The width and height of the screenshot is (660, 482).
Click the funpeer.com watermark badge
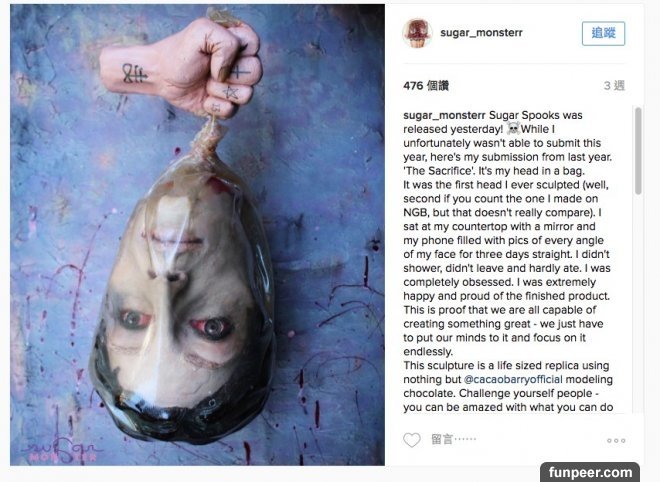point(590,472)
